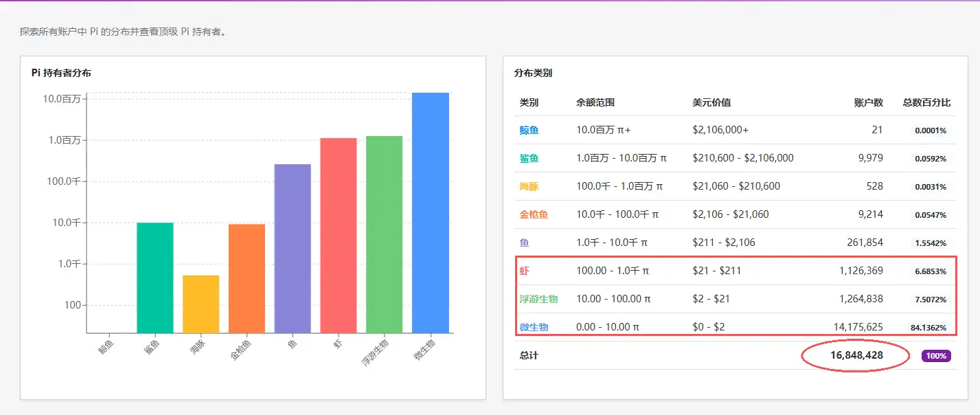Click the 100.00 - 1.0千 π range
Image resolution: width=980 pixels, height=415 pixels.
tap(613, 271)
